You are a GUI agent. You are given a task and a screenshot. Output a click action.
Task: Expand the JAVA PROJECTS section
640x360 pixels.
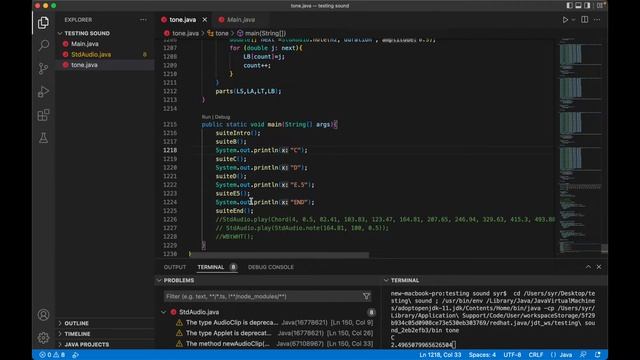tap(87, 344)
